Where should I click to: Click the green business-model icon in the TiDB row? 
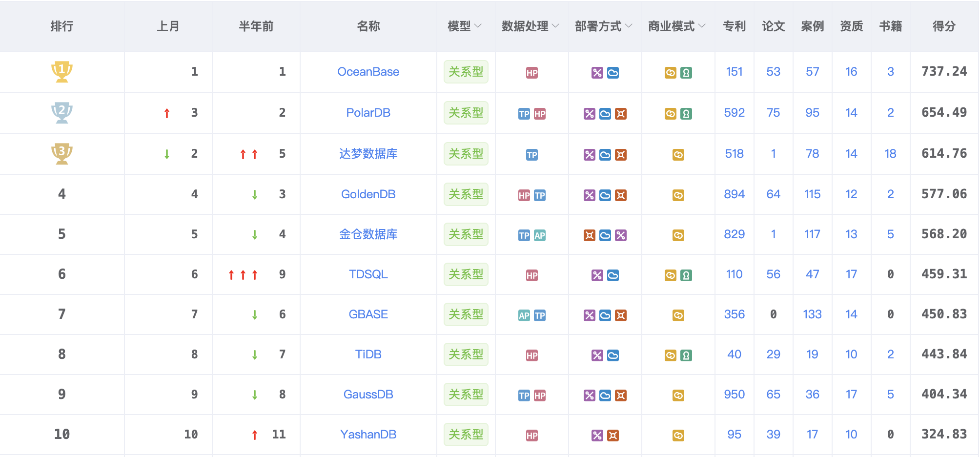click(686, 355)
